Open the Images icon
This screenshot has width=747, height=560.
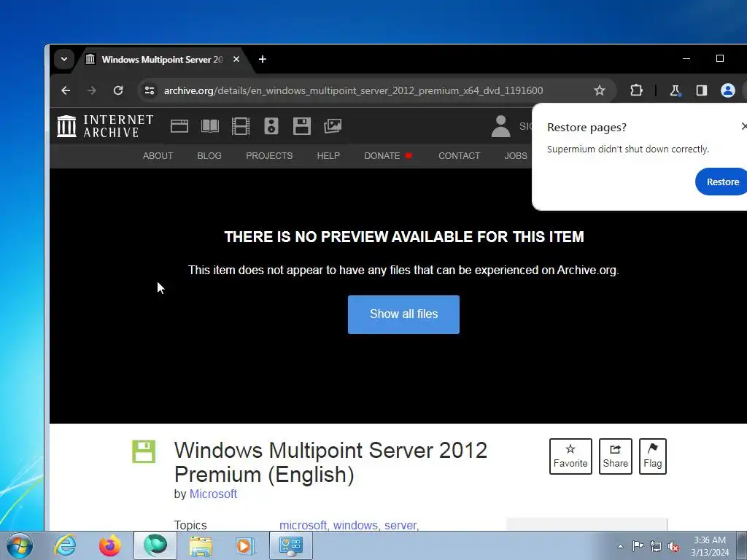[x=333, y=126]
